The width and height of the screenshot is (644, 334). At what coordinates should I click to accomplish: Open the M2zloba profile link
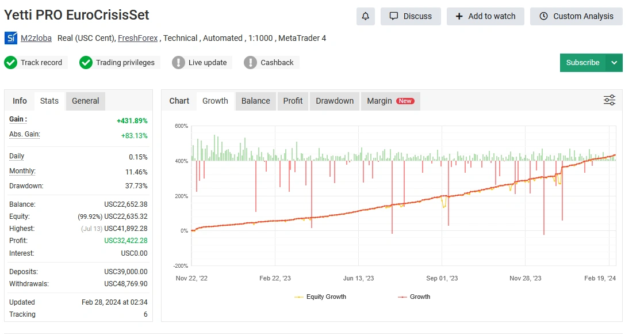pyautogui.click(x=36, y=38)
